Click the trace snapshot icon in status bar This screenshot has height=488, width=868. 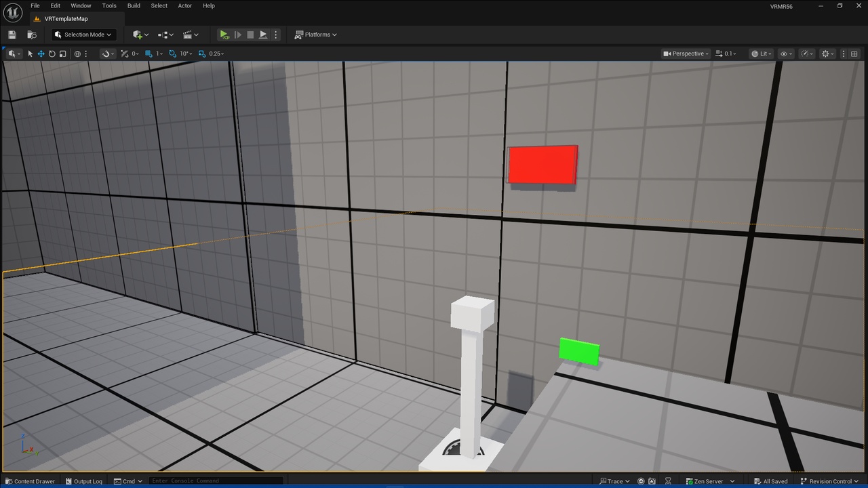pyautogui.click(x=652, y=481)
